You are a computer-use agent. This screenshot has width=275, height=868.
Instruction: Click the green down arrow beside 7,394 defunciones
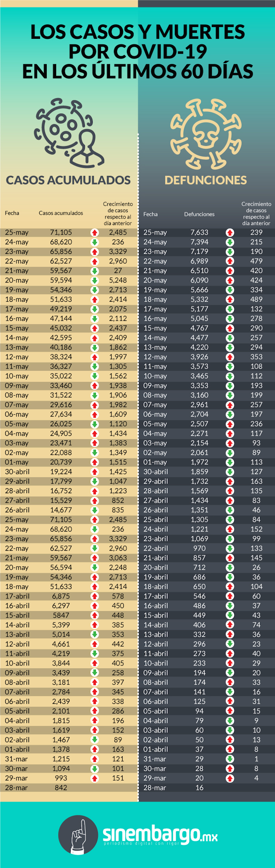point(230,242)
